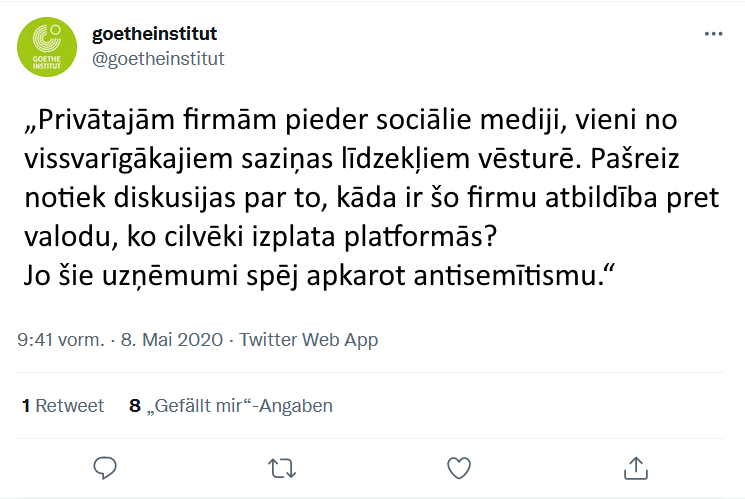745x499 pixels.
Task: Like the tweet with the heart icon
Action: tap(459, 467)
